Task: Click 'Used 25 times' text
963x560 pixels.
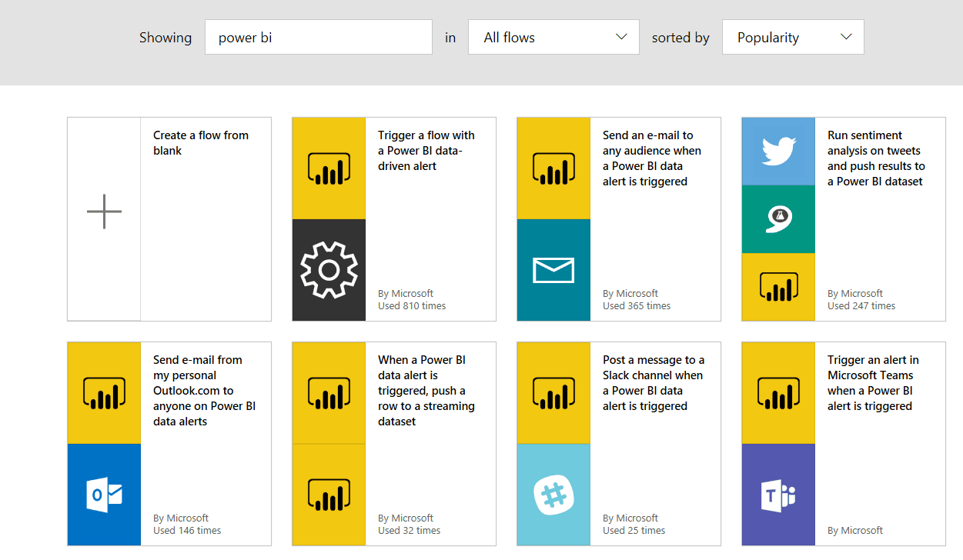Action: click(634, 531)
